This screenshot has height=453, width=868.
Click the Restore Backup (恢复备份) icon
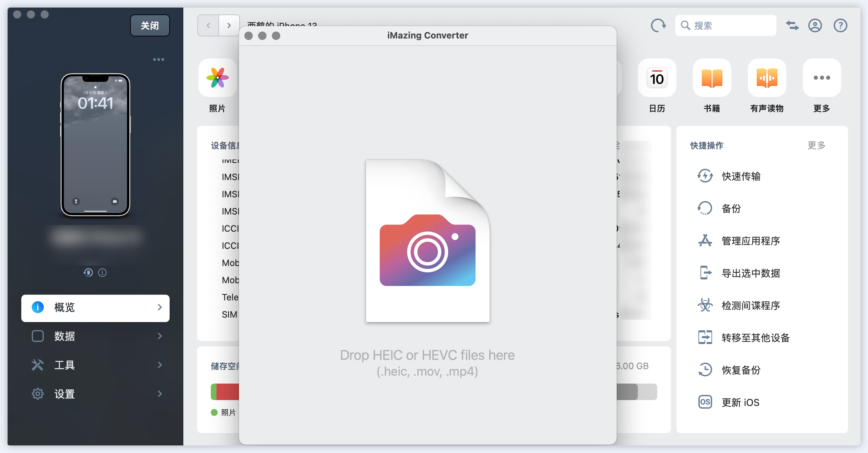coord(705,370)
